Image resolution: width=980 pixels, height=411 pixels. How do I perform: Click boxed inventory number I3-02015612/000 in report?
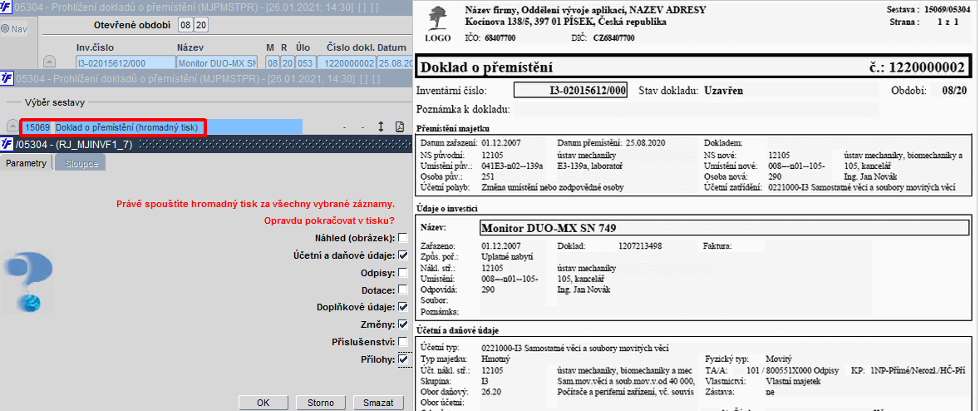pyautogui.click(x=570, y=90)
